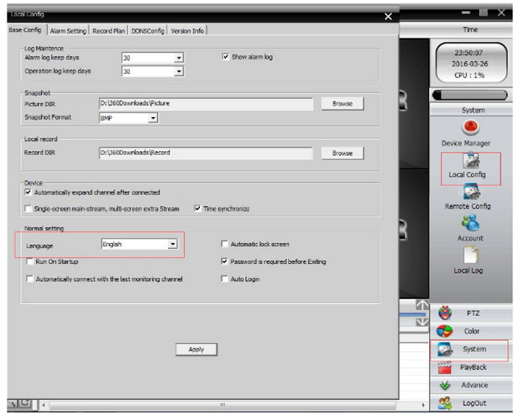Open Device Manager red button icon

(470, 127)
